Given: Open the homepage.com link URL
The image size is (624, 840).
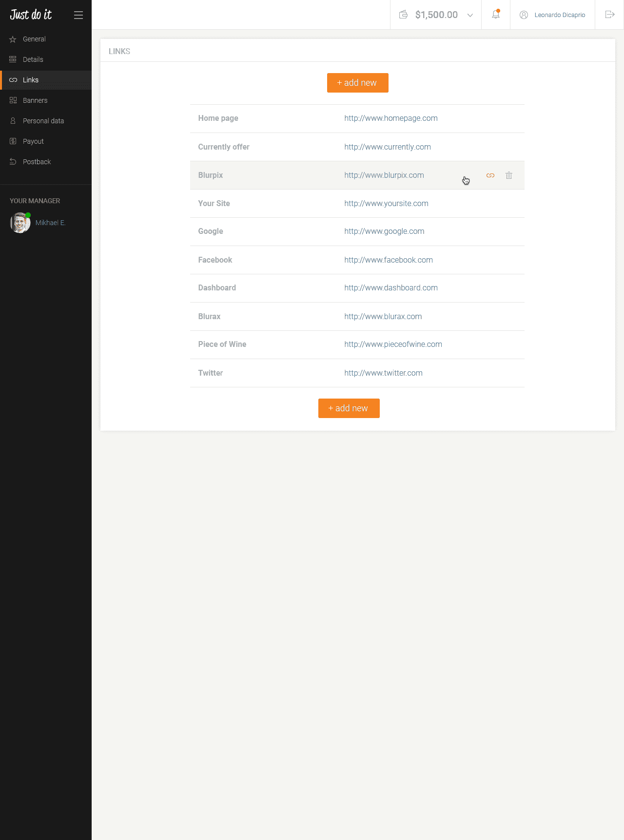Looking at the screenshot, I should [x=391, y=118].
